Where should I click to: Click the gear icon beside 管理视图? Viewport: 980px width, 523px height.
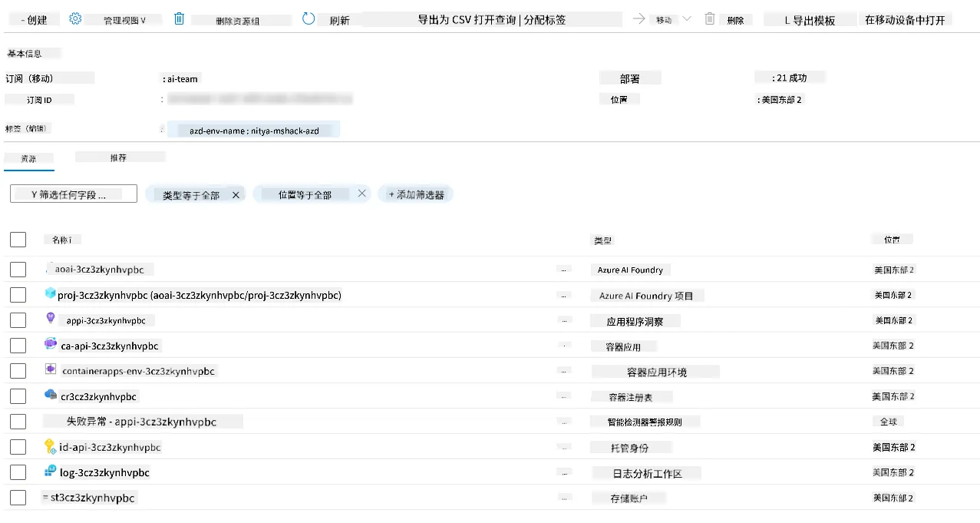point(75,18)
